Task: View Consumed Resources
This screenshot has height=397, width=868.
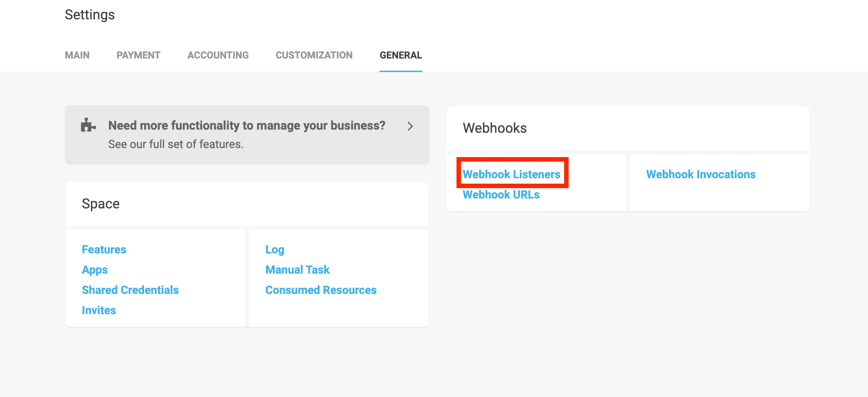Action: coord(321,290)
